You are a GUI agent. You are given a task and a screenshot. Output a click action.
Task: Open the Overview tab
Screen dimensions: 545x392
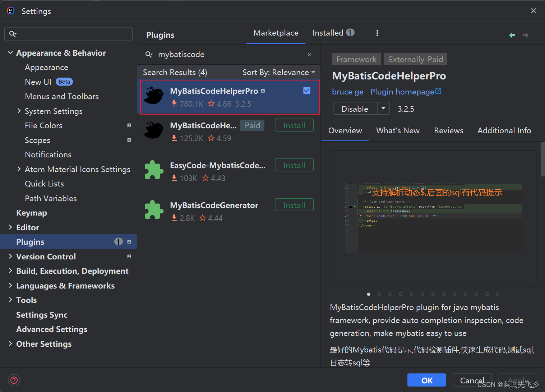pyautogui.click(x=345, y=131)
